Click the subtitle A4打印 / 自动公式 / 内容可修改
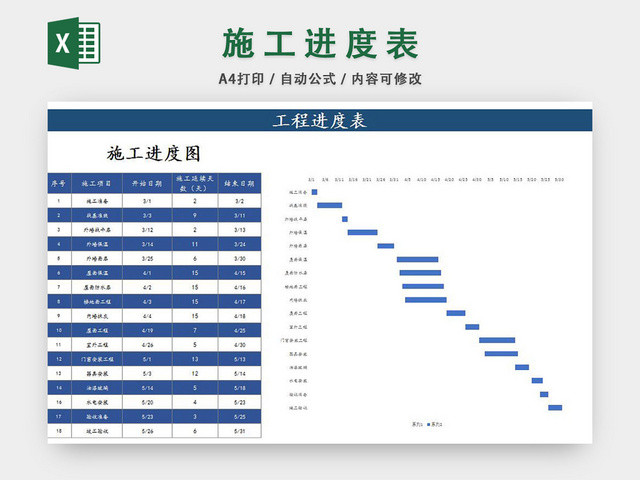640x480 pixels. click(x=320, y=79)
